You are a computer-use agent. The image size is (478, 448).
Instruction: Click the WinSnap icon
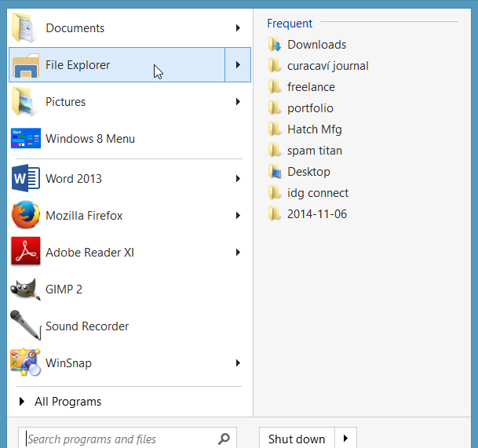tap(26, 362)
